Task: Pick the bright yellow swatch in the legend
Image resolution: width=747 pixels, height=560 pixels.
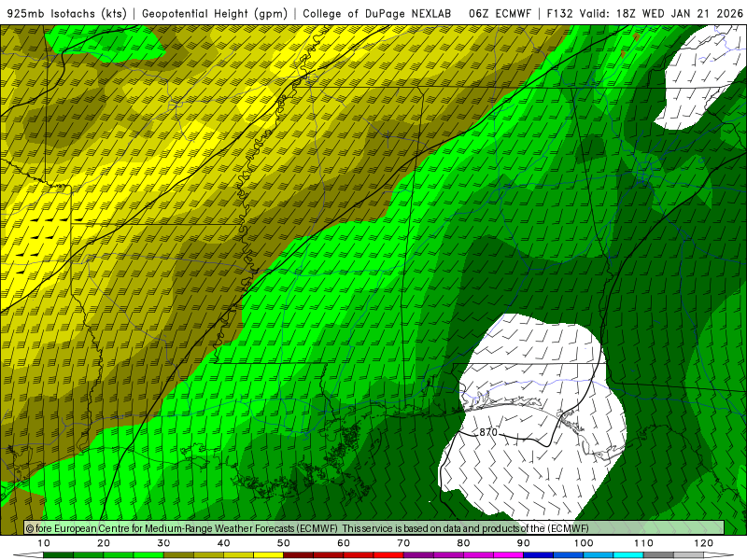Action: click(x=268, y=555)
